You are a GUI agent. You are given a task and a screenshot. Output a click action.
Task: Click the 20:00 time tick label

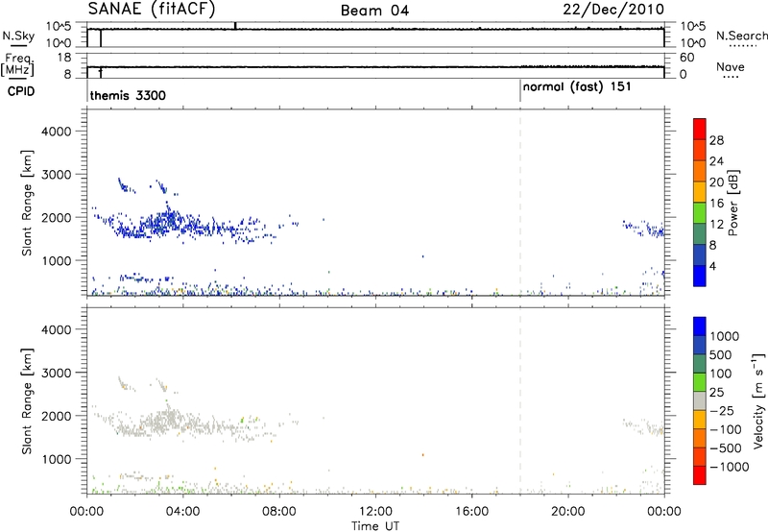click(567, 512)
